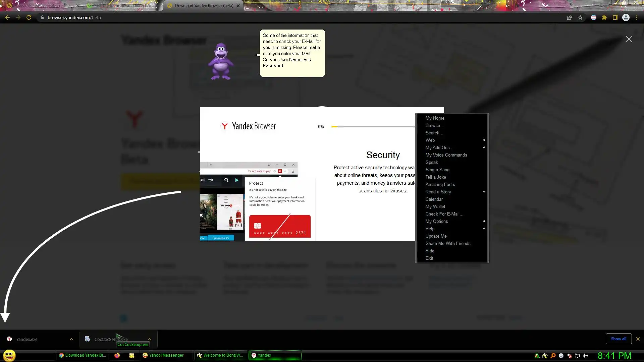Open the Chrome profile avatar
Screen dimensions: 644x362
pyautogui.click(x=626, y=17)
